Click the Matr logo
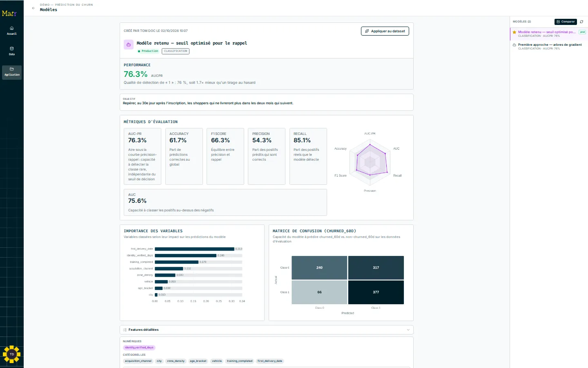Screen dimensions: 588x368 click(x=9, y=13)
